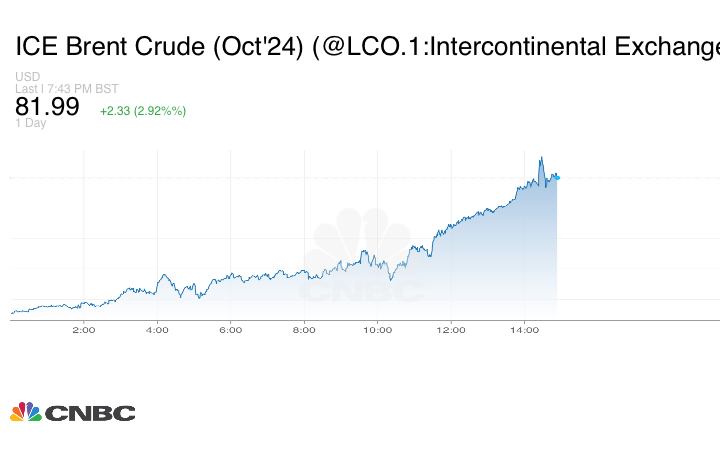Click the 4:00 time axis label
The height and width of the screenshot is (450, 720).
[157, 329]
